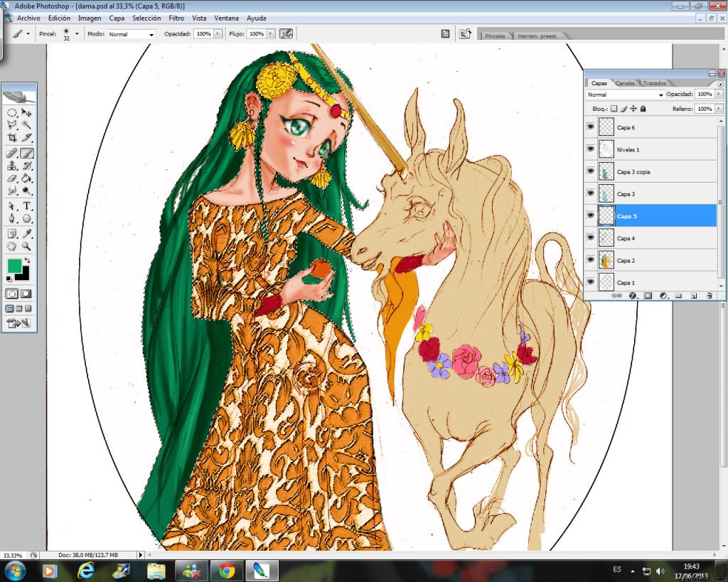Image resolution: width=728 pixels, height=582 pixels.
Task: Hide the Capa 4 layer
Action: pyautogui.click(x=591, y=237)
